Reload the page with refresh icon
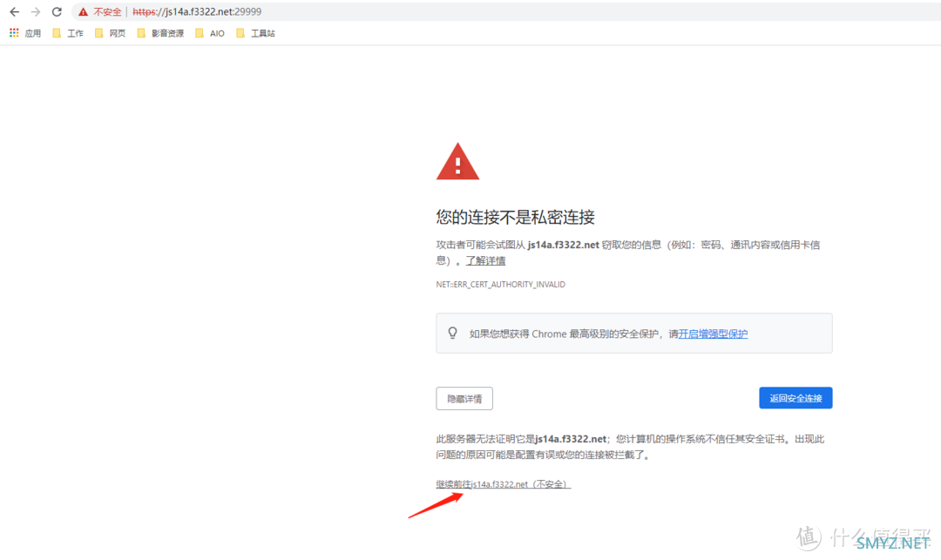The image size is (941, 560). coord(57,11)
